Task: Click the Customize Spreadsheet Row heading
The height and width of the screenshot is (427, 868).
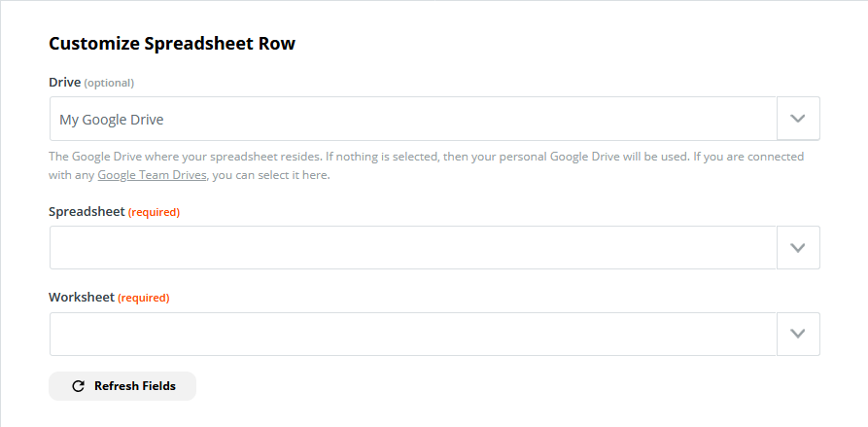Action: click(172, 44)
